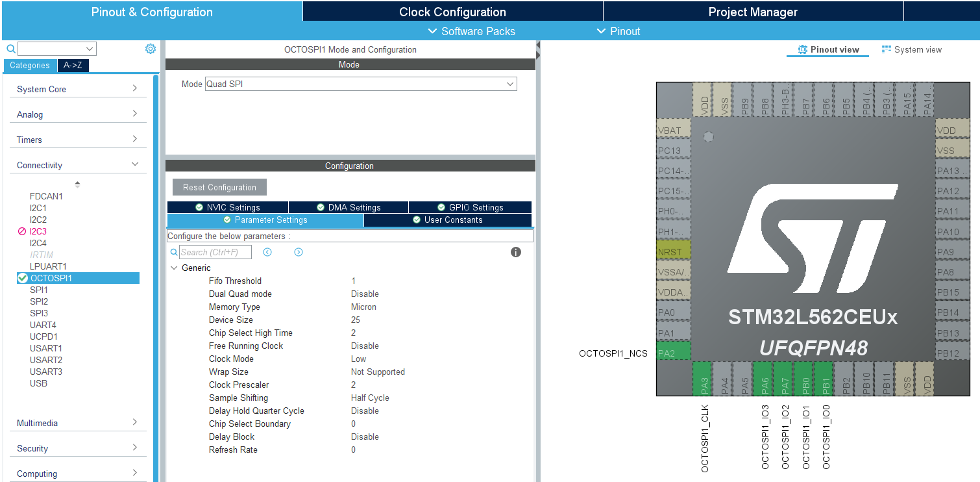
Task: Collapse the Generic parameters group
Action: [x=174, y=268]
